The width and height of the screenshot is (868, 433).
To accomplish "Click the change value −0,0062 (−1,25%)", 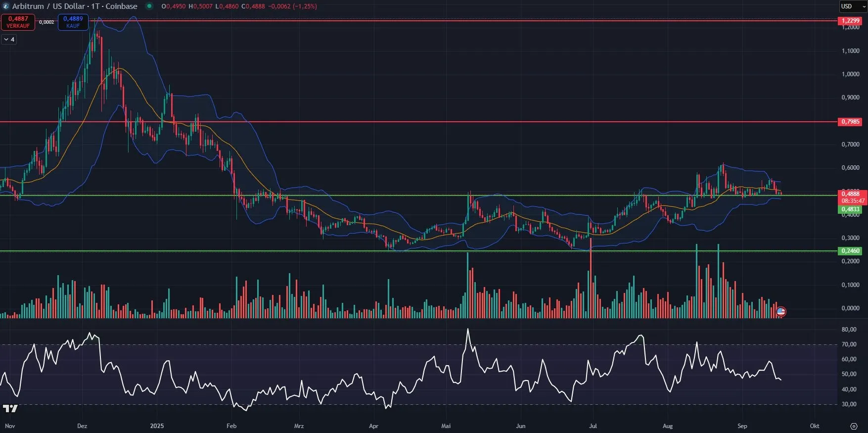I will (293, 6).
